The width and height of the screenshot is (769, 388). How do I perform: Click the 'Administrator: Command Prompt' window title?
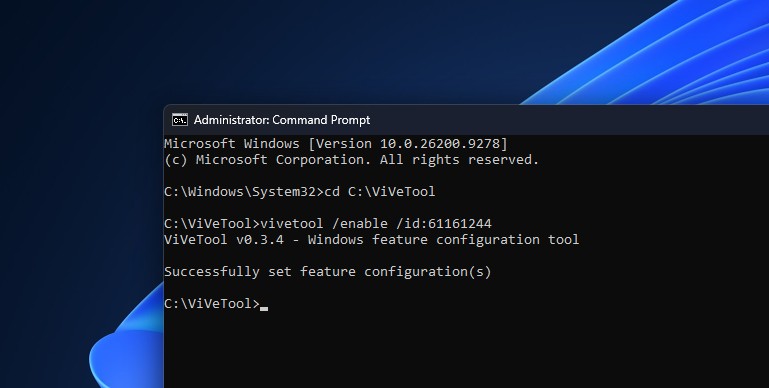point(282,120)
